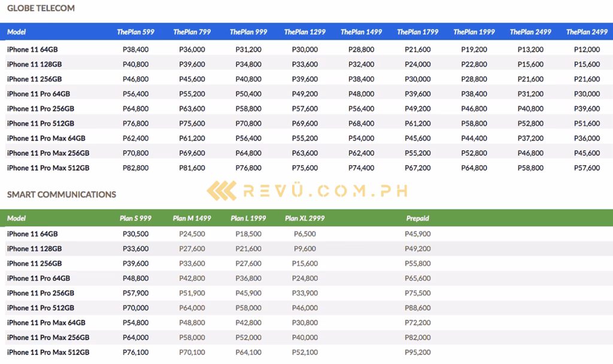Image resolution: width=613 pixels, height=364 pixels.
Task: Toggle the iPhone 11 Pro 64GB Globe row
Action: click(x=37, y=93)
